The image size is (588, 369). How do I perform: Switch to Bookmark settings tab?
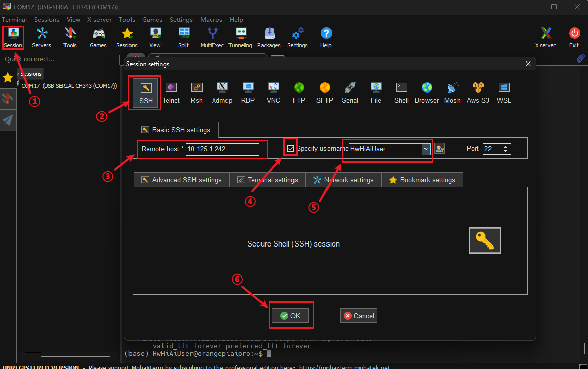click(x=422, y=180)
